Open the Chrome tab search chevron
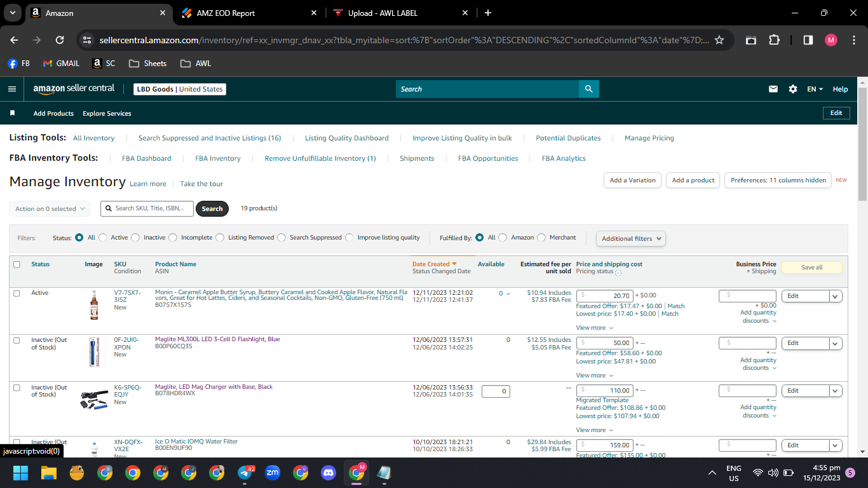Screen dimensions: 868x488 [13, 13]
